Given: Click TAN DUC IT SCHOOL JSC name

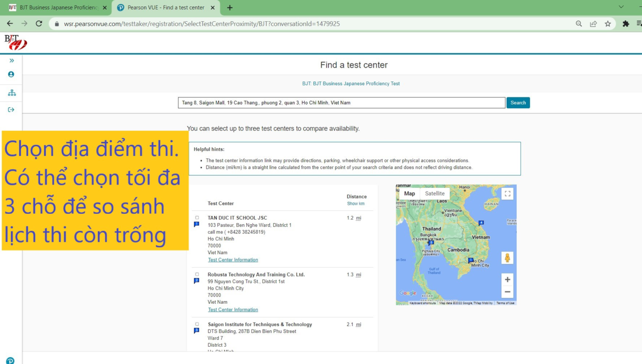Looking at the screenshot, I should [237, 218].
